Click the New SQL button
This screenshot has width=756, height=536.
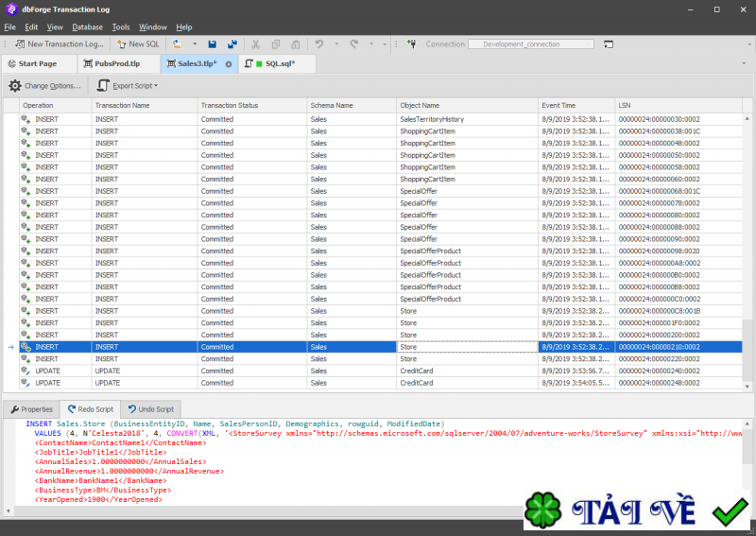click(138, 44)
